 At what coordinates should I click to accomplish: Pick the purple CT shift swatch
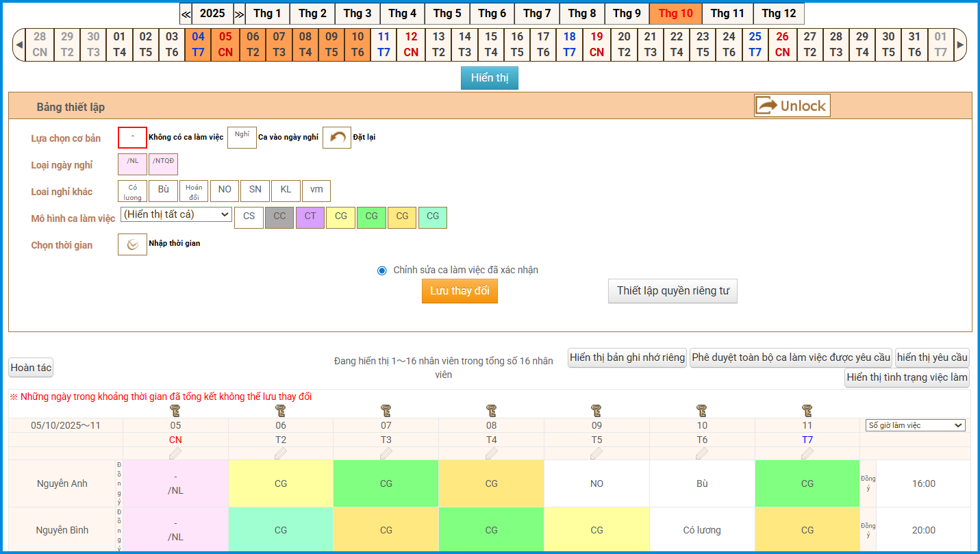310,217
